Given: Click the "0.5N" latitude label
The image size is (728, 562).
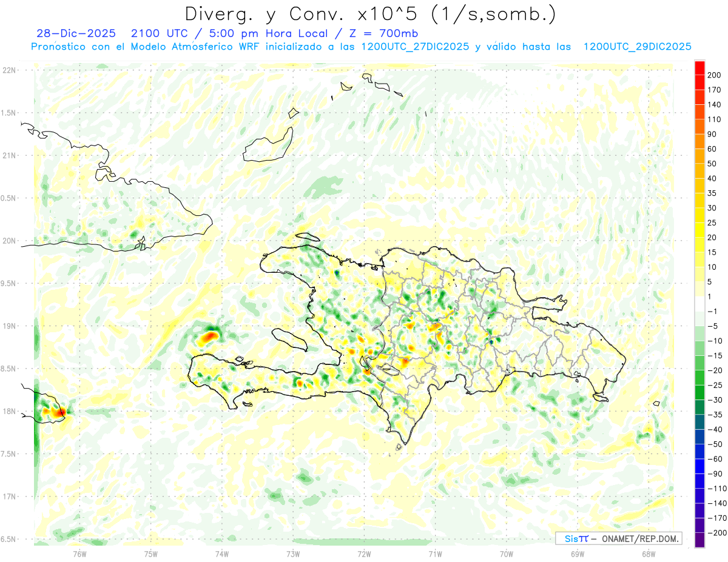Looking at the screenshot, I should [x=9, y=198].
